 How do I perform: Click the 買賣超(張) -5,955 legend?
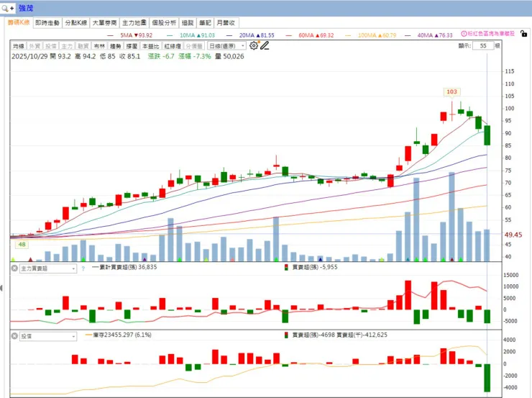tap(311, 267)
